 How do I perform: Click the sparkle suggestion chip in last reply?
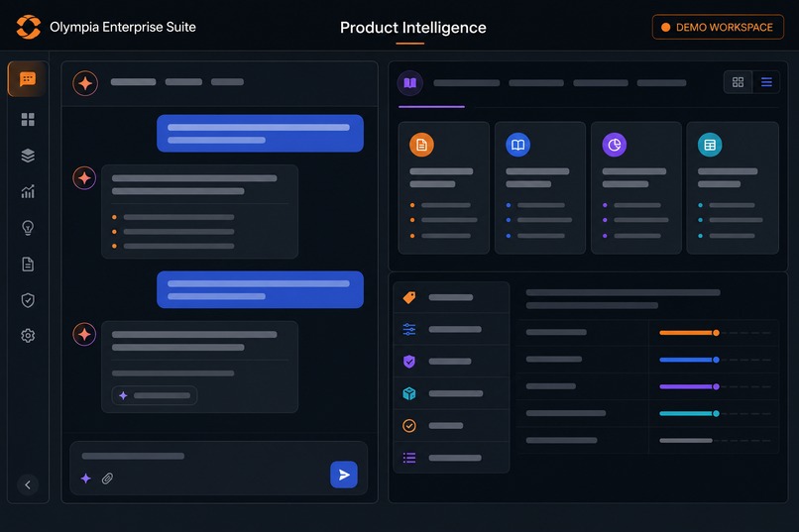[x=155, y=395]
